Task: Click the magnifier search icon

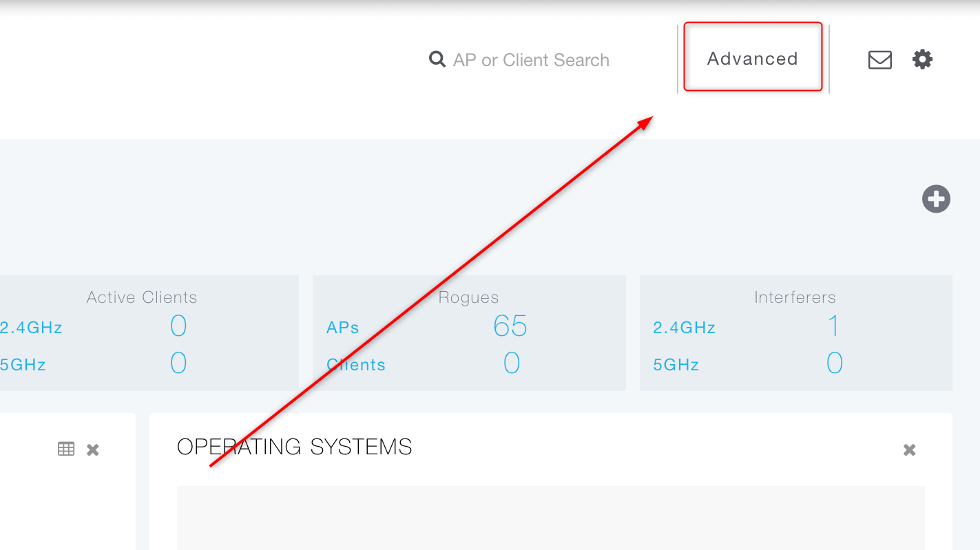Action: tap(437, 59)
